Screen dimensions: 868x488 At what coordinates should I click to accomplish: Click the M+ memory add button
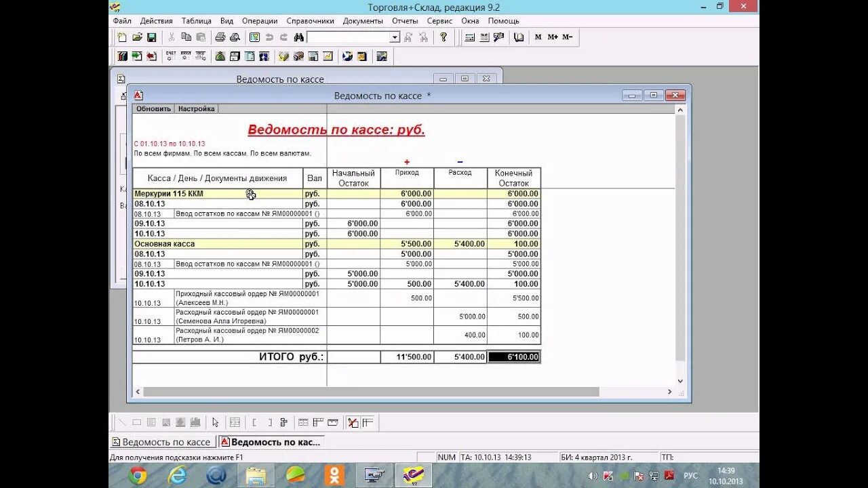tap(553, 37)
